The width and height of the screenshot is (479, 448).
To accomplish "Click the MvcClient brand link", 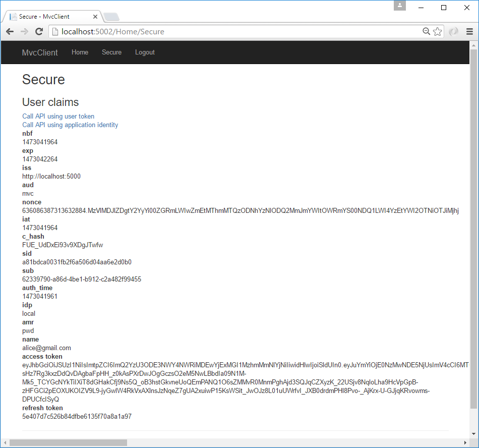I will coord(40,52).
